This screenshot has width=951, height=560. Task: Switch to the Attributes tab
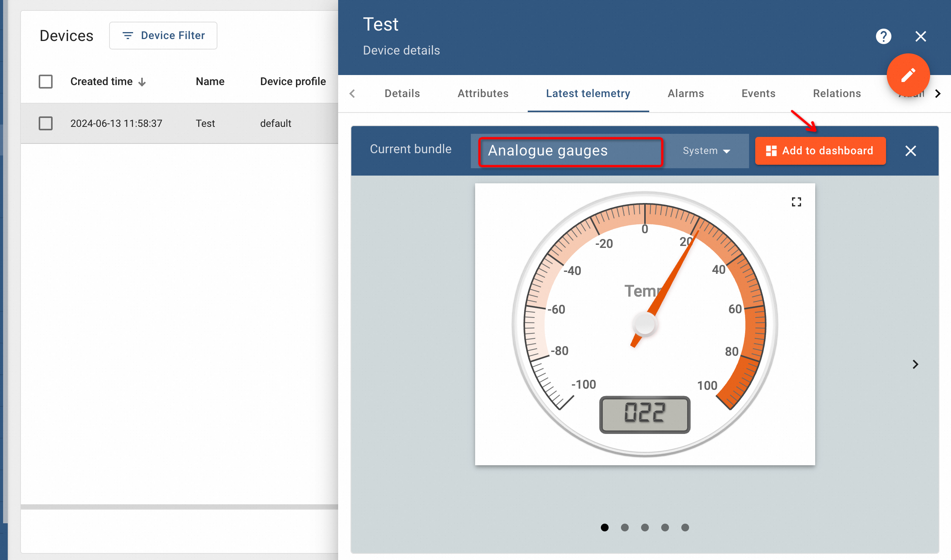point(483,93)
